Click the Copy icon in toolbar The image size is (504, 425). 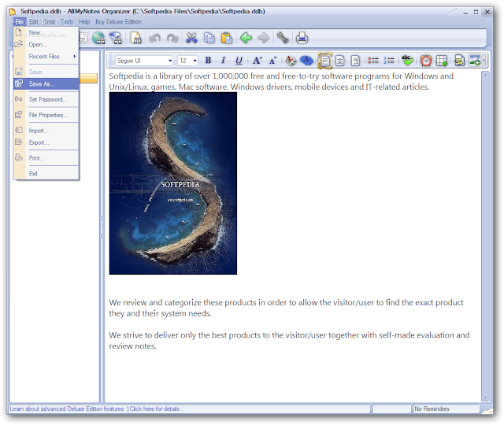tap(209, 38)
